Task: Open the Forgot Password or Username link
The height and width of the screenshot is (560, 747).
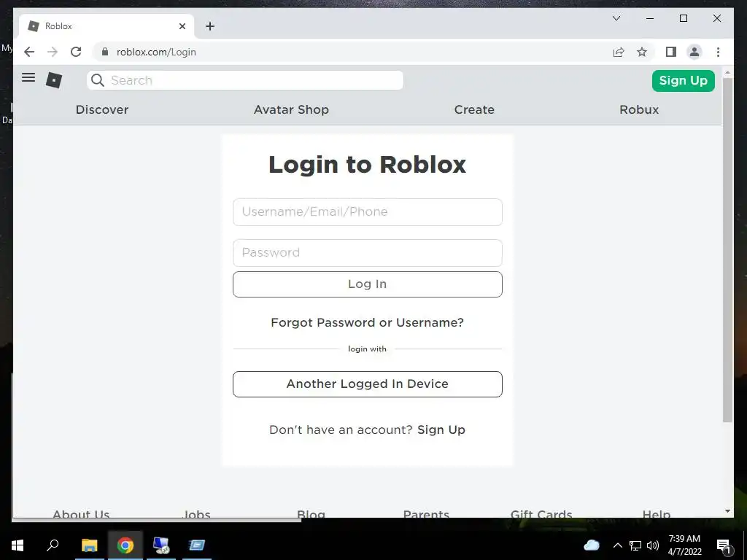Action: click(x=367, y=323)
